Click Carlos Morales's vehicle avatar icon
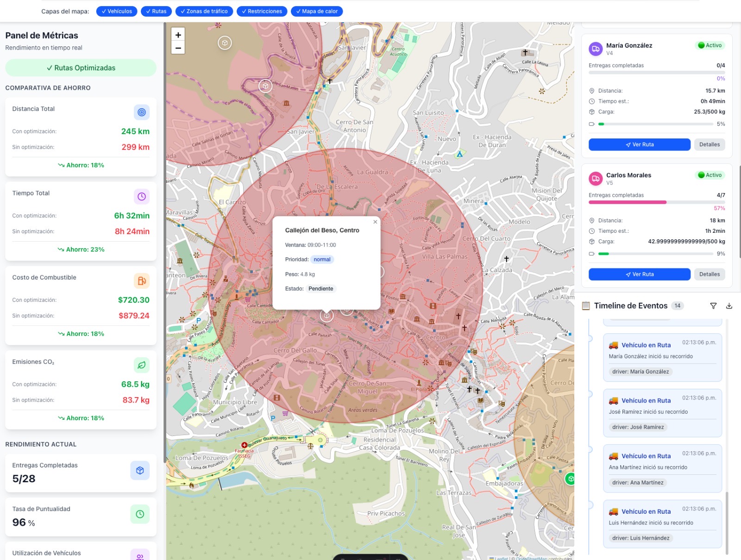Screen dimensions: 741x560 596,178
